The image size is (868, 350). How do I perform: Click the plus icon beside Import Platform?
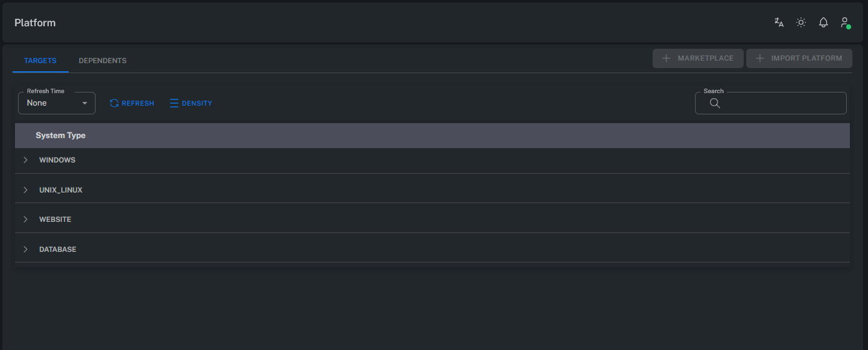tap(760, 58)
